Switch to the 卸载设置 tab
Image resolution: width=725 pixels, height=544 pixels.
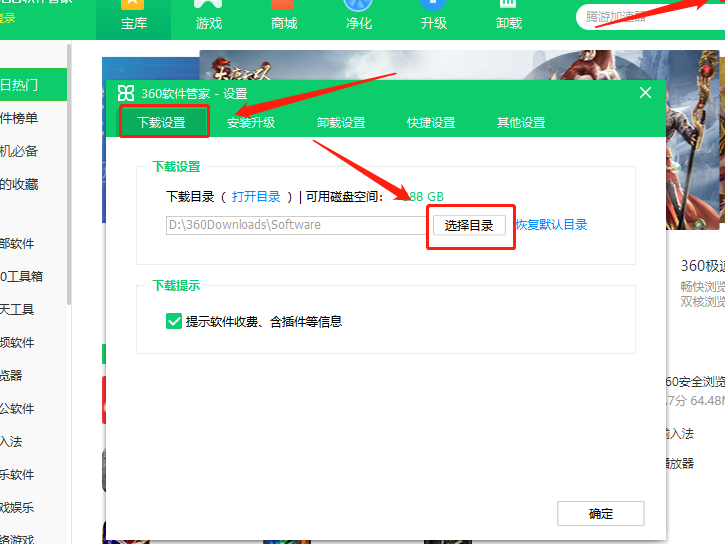[341, 122]
